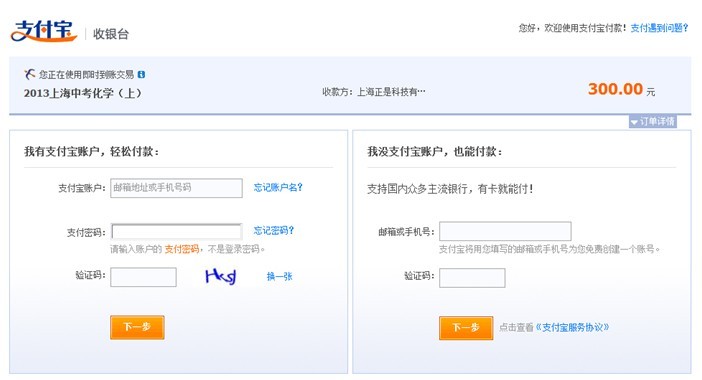The width and height of the screenshot is (702, 380).
Task: Click heading 我有支付宝账户，轻松付款
Action: (x=91, y=151)
